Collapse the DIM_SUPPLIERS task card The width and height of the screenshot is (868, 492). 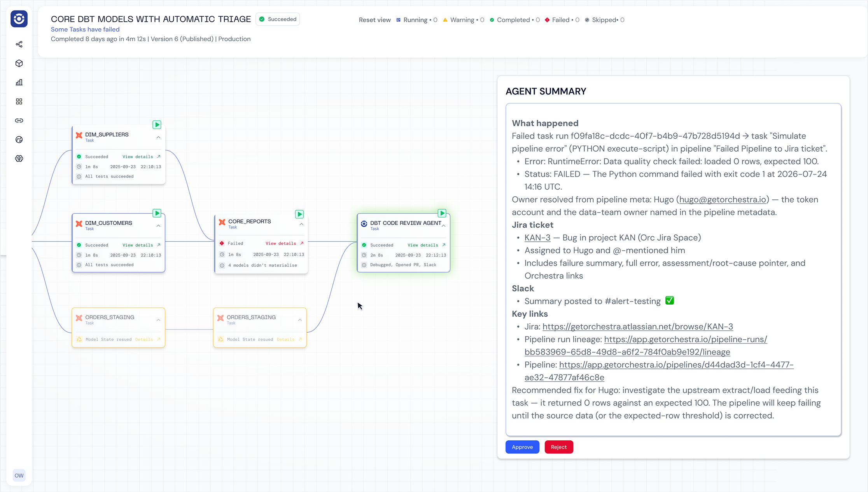tap(158, 137)
